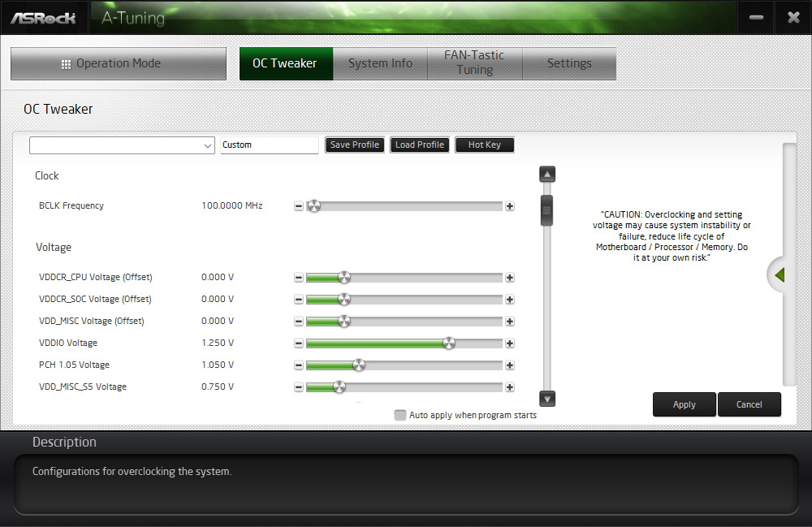The image size is (812, 527).
Task: Click the 0.750 V value
Action: pyautogui.click(x=218, y=387)
